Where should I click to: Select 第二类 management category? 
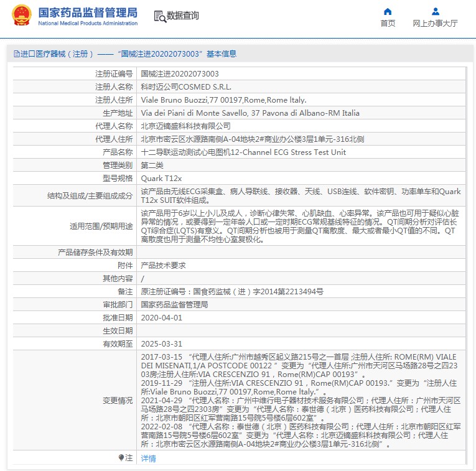pyautogui.click(x=152, y=165)
